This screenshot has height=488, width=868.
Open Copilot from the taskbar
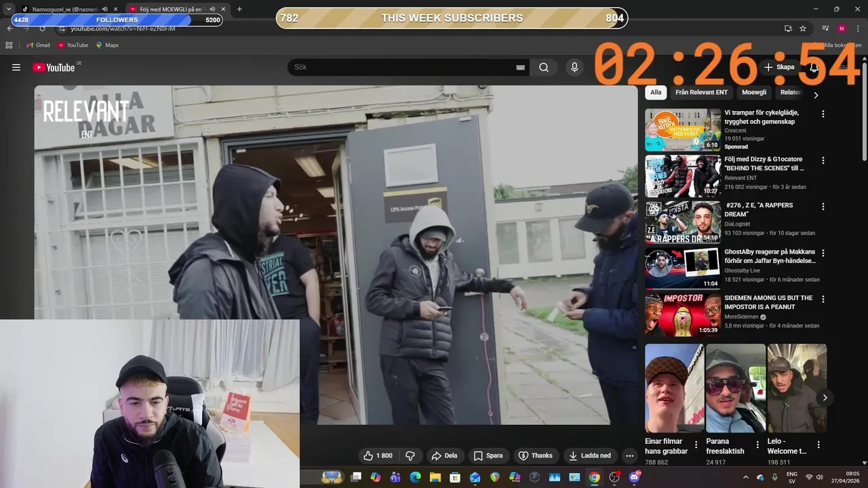376,477
